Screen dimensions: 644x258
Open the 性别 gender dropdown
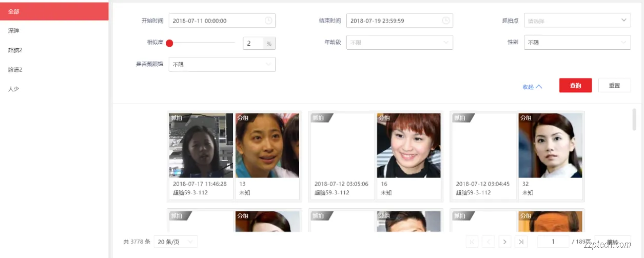coord(577,43)
